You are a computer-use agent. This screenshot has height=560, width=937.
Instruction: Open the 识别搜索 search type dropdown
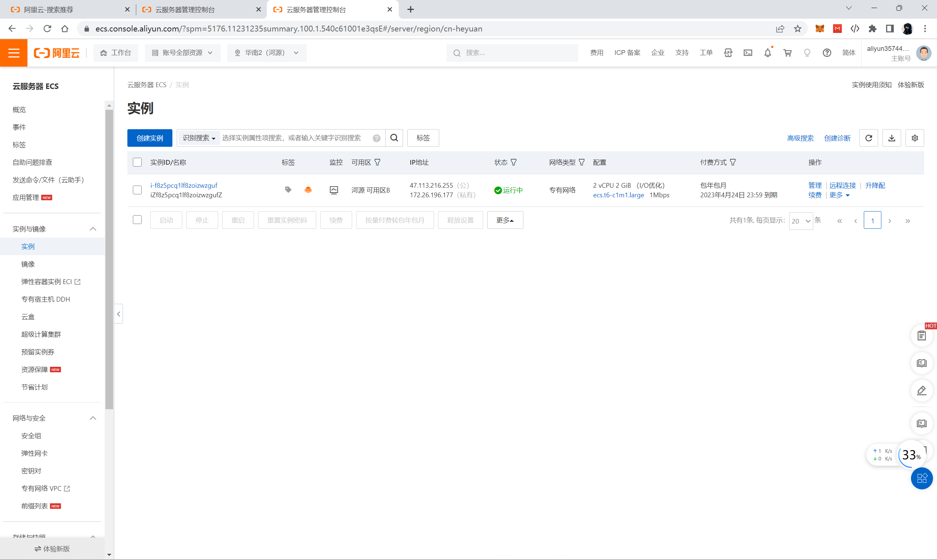pos(198,138)
